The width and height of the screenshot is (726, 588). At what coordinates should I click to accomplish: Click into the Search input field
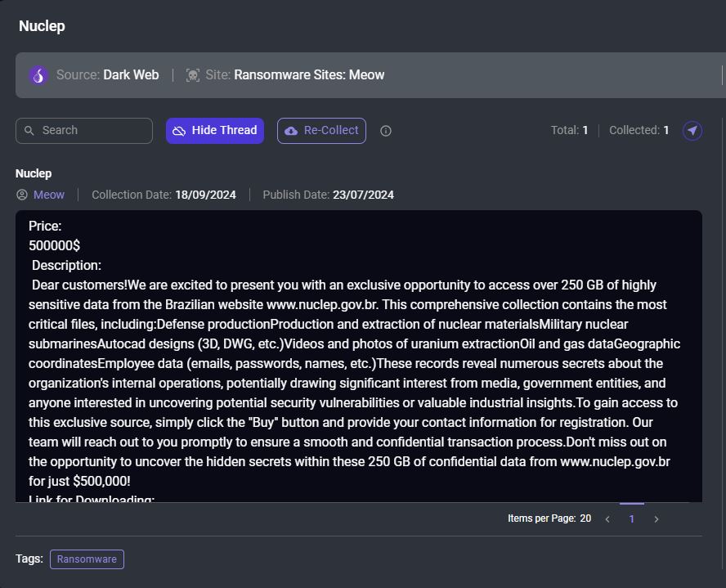(84, 131)
